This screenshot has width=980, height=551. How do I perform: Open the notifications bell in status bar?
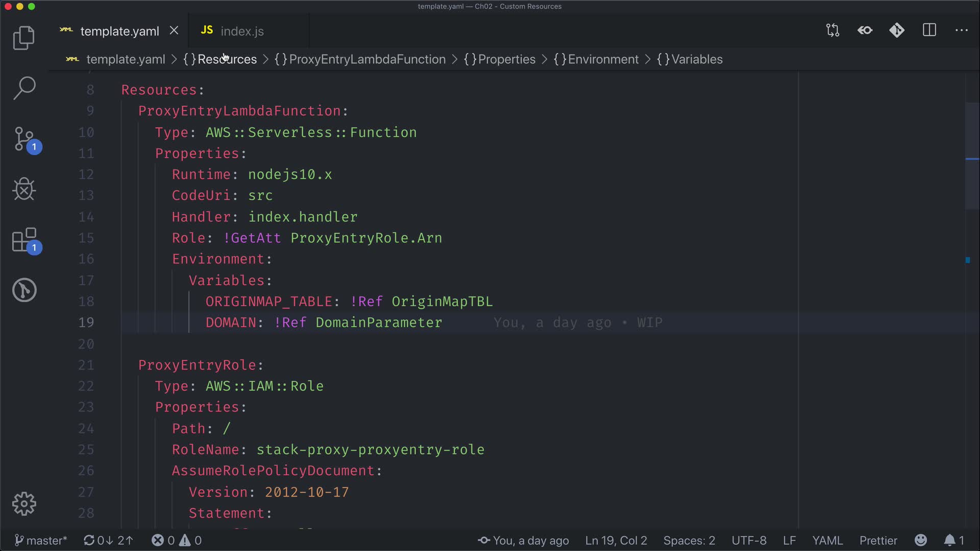pyautogui.click(x=949, y=540)
